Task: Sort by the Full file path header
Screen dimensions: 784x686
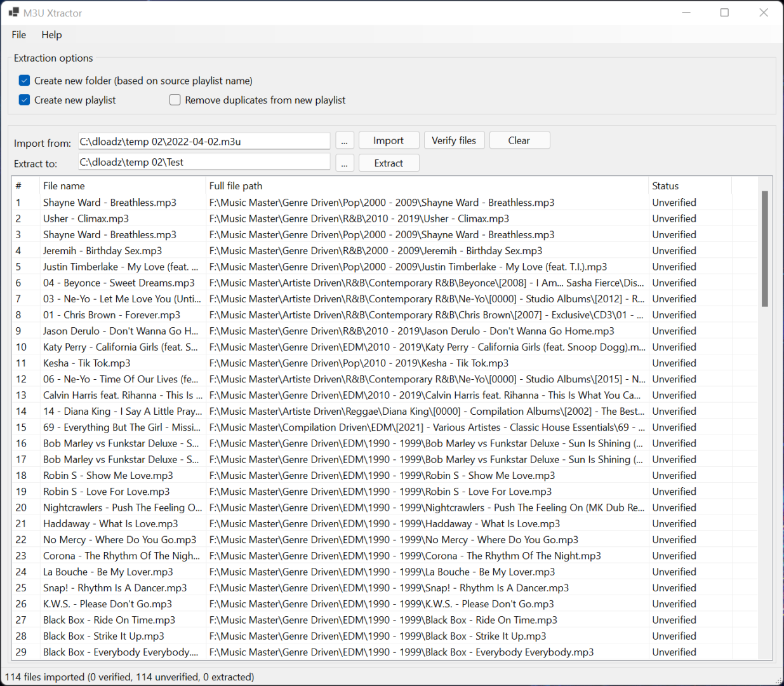Action: [427, 186]
